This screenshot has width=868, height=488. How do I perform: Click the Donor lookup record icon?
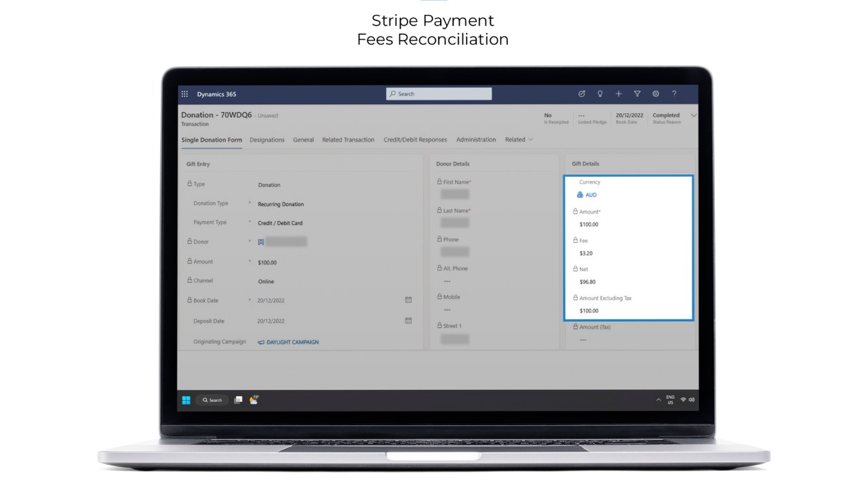click(x=261, y=242)
